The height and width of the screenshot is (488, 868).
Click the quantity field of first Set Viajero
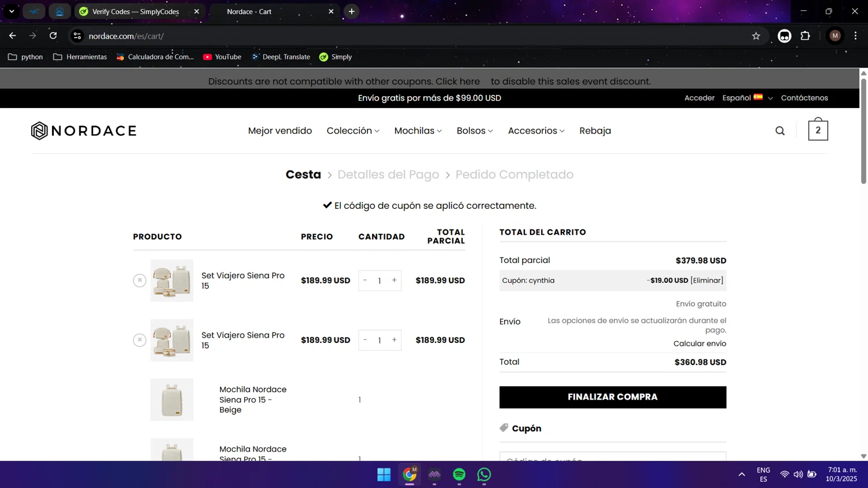(x=380, y=280)
